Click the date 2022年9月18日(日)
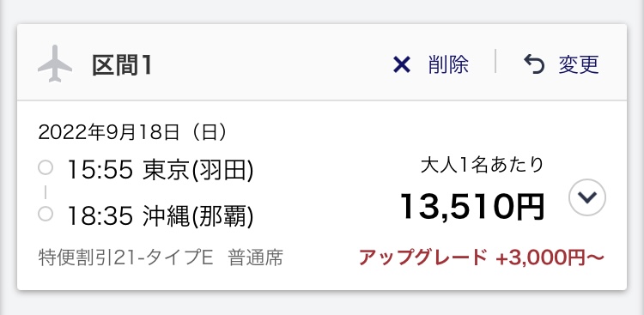Image resolution: width=644 pixels, height=315 pixels. point(132,133)
